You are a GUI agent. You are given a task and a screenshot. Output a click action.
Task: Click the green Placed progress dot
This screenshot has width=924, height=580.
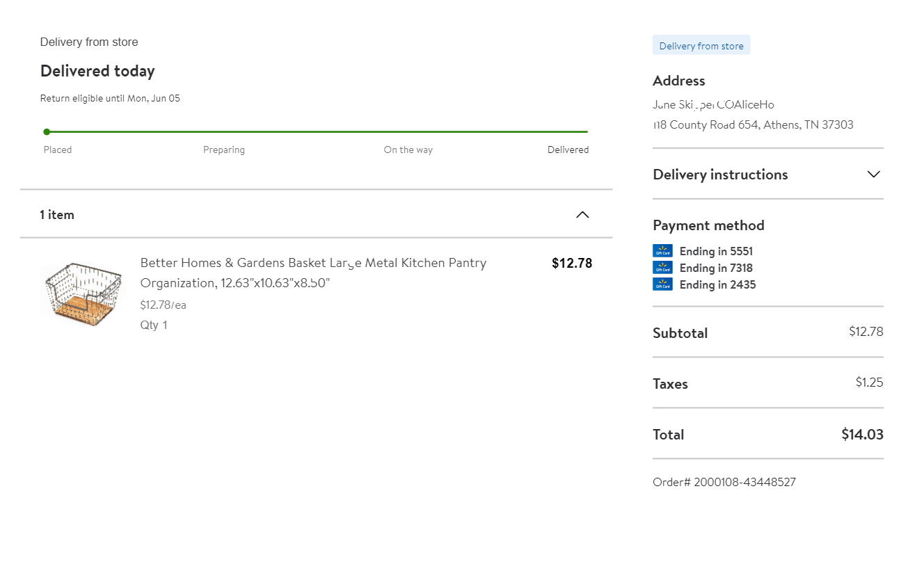[x=47, y=131]
